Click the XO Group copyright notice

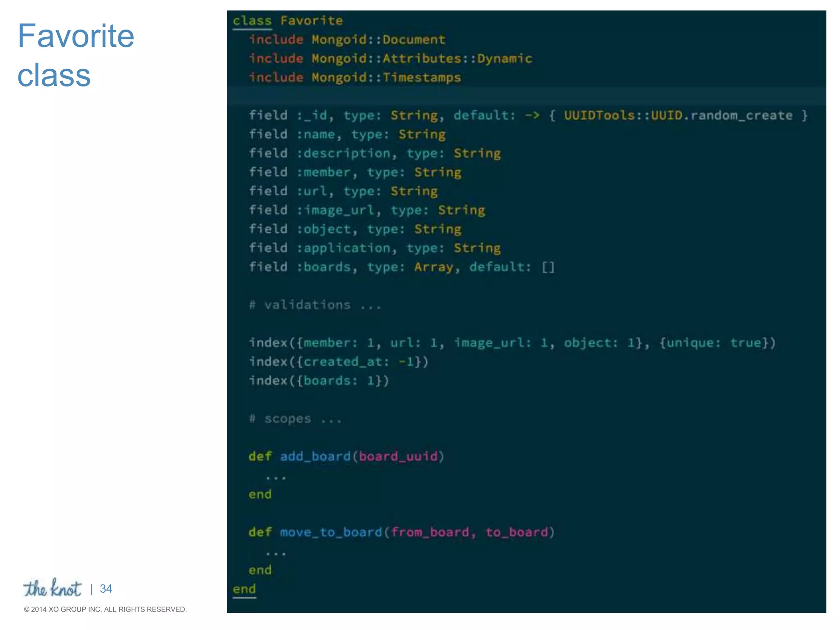105,609
